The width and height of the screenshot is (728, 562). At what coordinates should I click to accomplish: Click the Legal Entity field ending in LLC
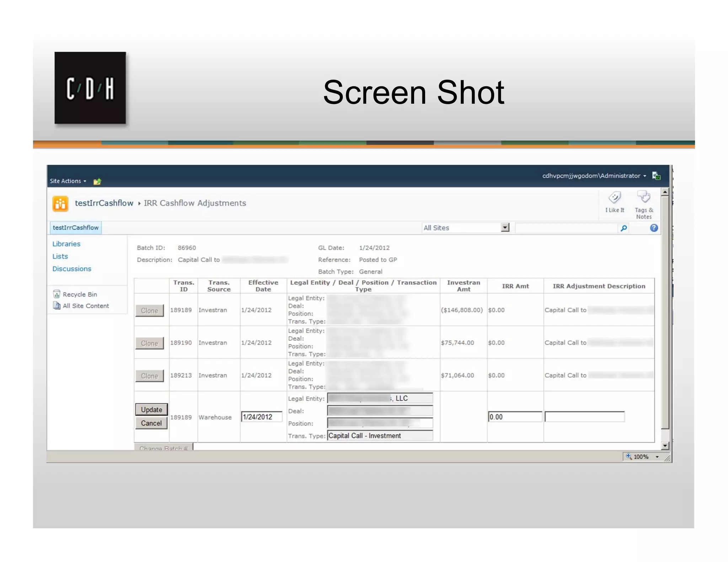380,398
